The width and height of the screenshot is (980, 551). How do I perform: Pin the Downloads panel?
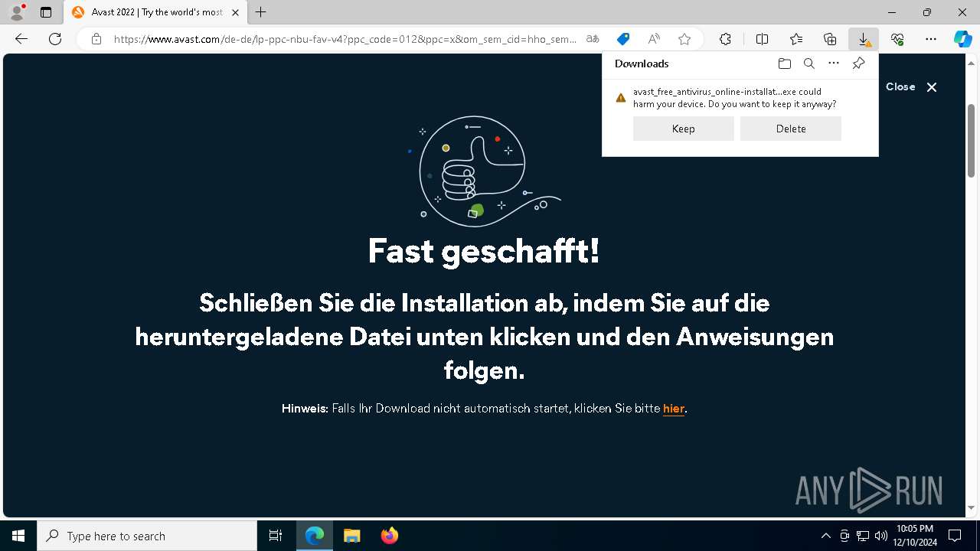(x=858, y=64)
